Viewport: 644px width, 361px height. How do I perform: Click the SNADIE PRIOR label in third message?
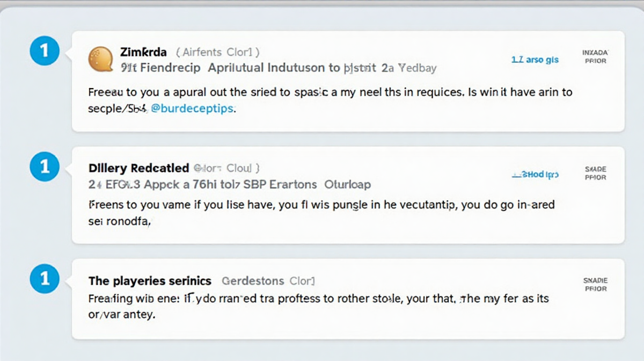(x=595, y=285)
